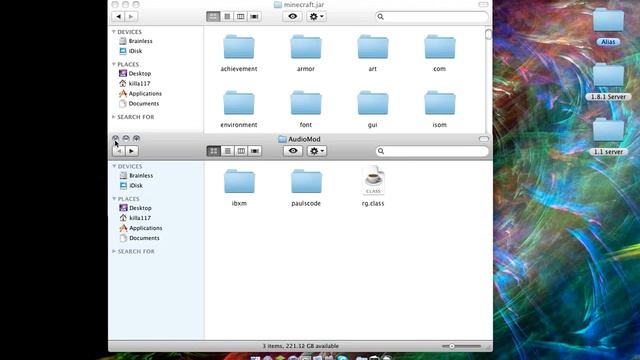Image resolution: width=640 pixels, height=360 pixels.
Task: Click Quick Look eye button in minecraft.jar window
Action: [x=293, y=16]
